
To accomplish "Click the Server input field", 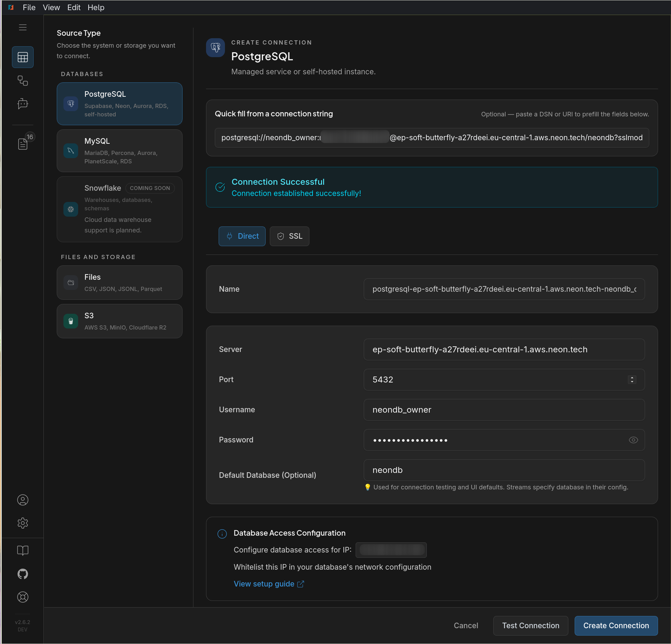I will pos(504,350).
